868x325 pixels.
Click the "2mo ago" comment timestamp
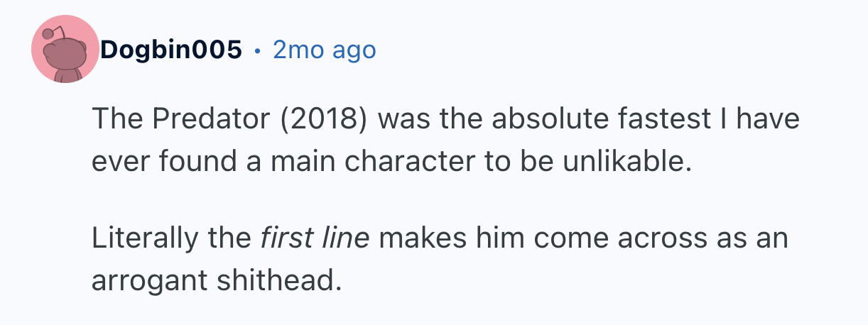tap(324, 50)
